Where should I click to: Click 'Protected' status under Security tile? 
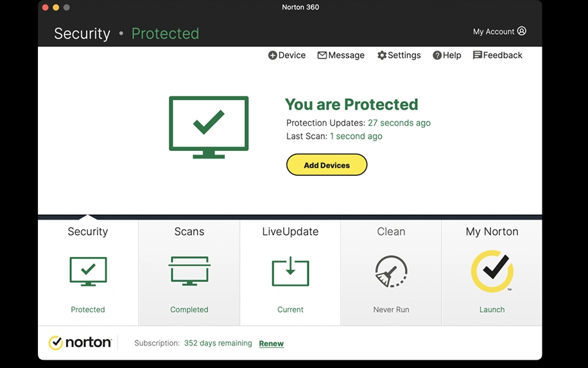pos(88,310)
